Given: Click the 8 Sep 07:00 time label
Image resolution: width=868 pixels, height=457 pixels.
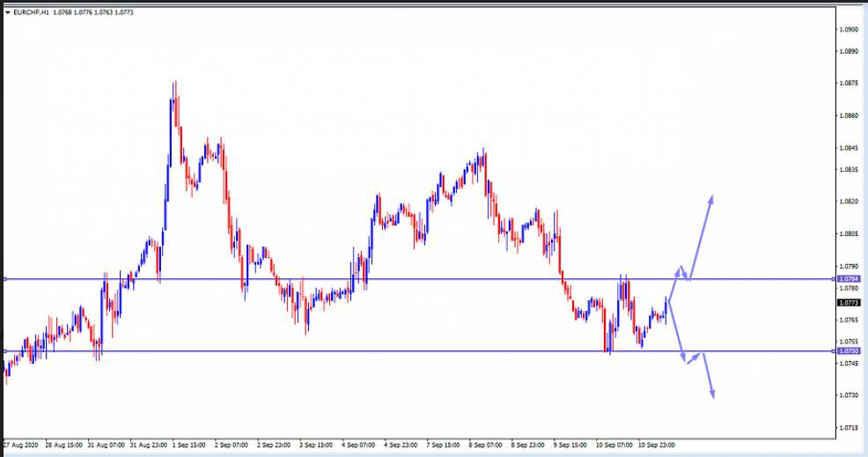Looking at the screenshot, I should pyautogui.click(x=485, y=445).
